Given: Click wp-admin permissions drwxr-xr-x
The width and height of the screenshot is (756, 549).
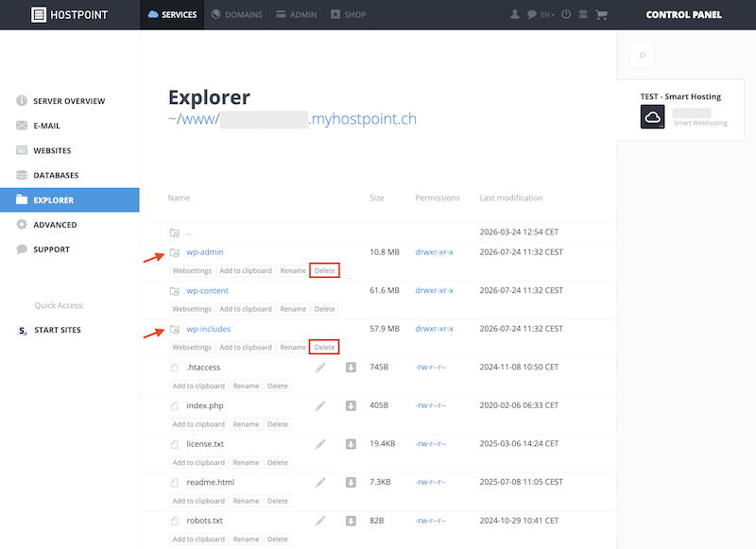Looking at the screenshot, I should [x=435, y=252].
